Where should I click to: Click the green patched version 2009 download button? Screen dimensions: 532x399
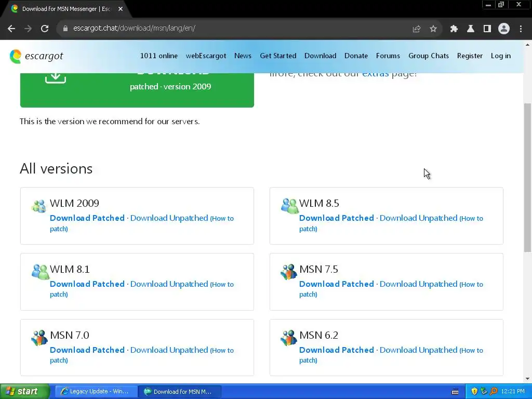(x=137, y=90)
